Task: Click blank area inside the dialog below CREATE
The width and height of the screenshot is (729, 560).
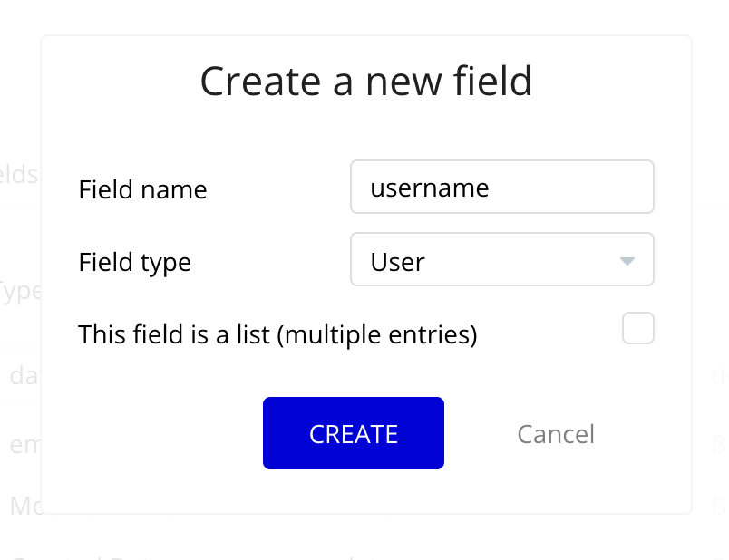Action: pyautogui.click(x=354, y=492)
